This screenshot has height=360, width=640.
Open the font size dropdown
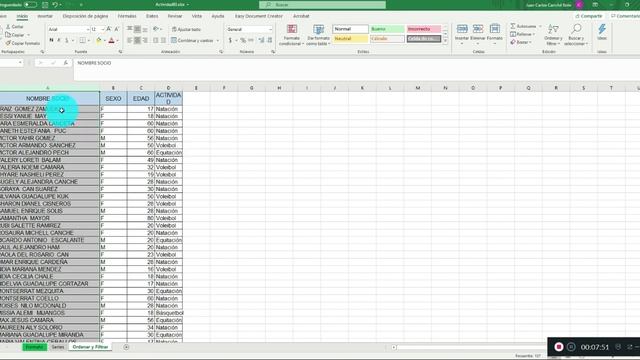[x=102, y=29]
